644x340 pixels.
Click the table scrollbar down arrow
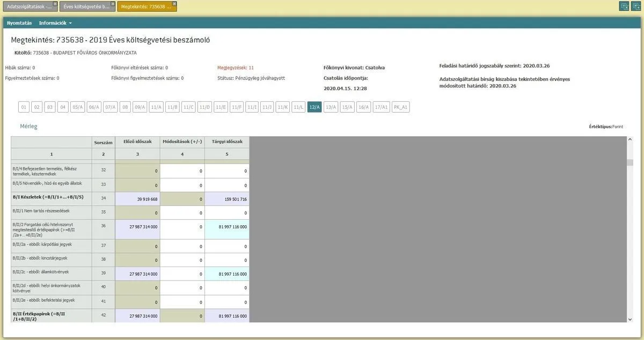(630, 319)
